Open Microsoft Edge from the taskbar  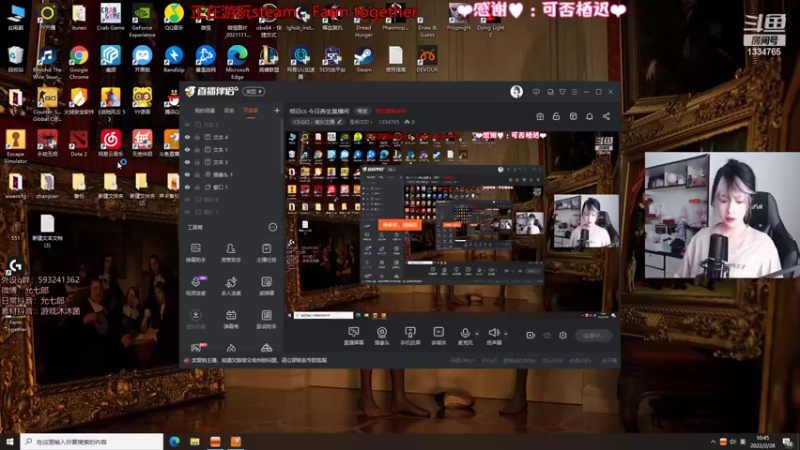point(174,442)
